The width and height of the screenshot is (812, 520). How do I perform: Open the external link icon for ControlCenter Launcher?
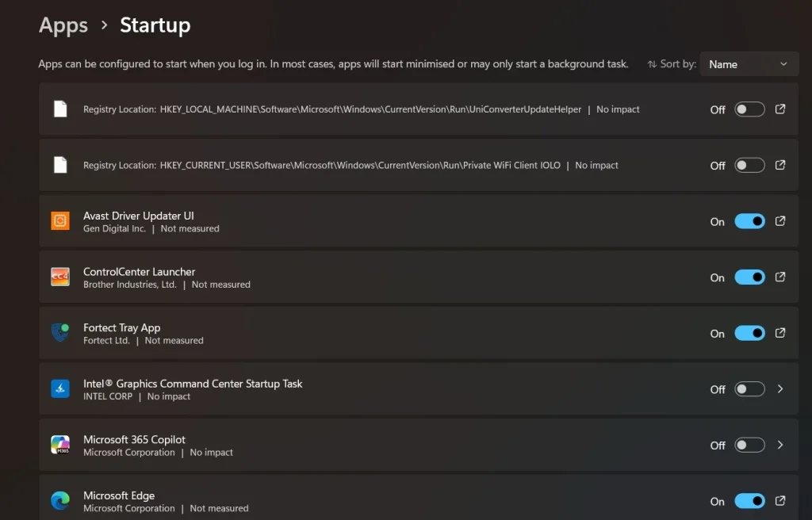click(x=780, y=277)
